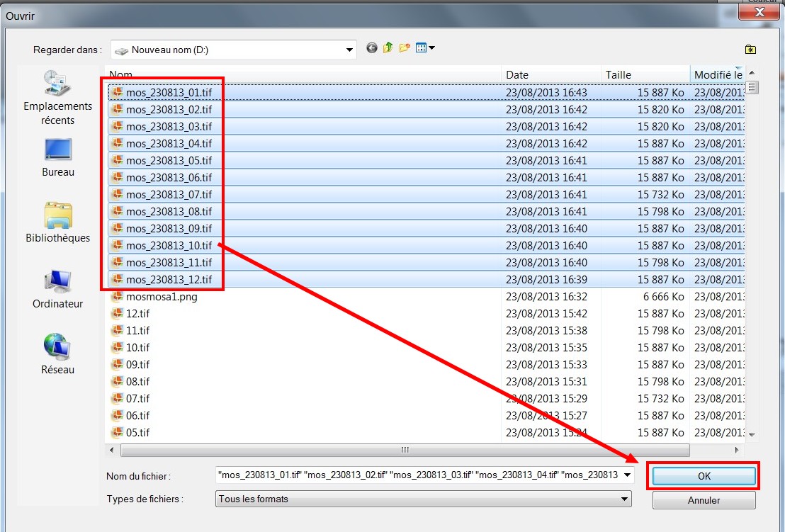Select file mos_230813_09.tif
Screen dimensions: 785x532
click(169, 229)
